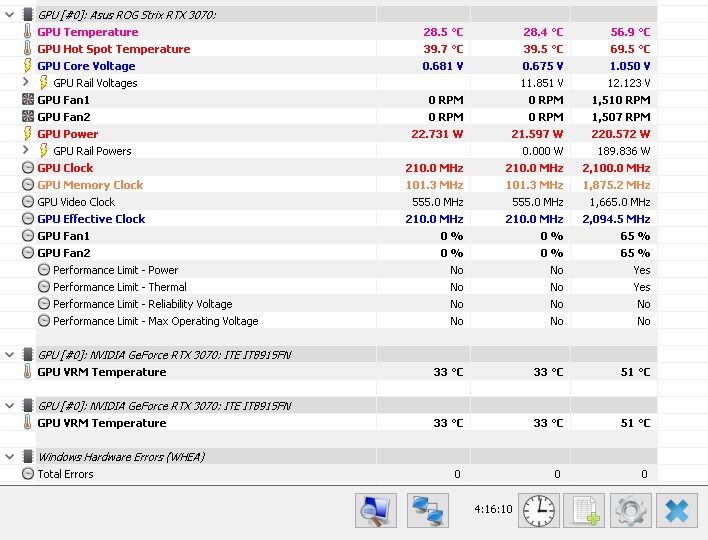Click the Total Errors gauge icon
Screen dimensions: 708x540
click(28, 474)
